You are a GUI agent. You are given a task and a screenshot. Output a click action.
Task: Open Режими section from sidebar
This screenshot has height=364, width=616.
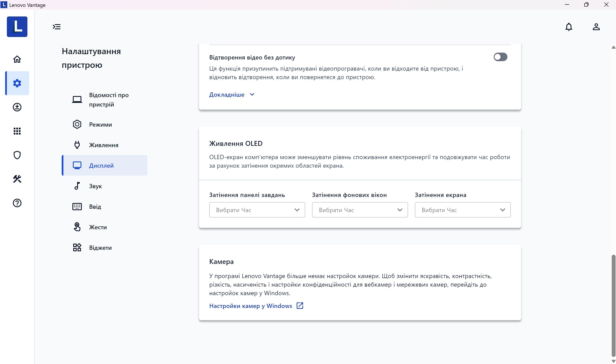coord(101,124)
